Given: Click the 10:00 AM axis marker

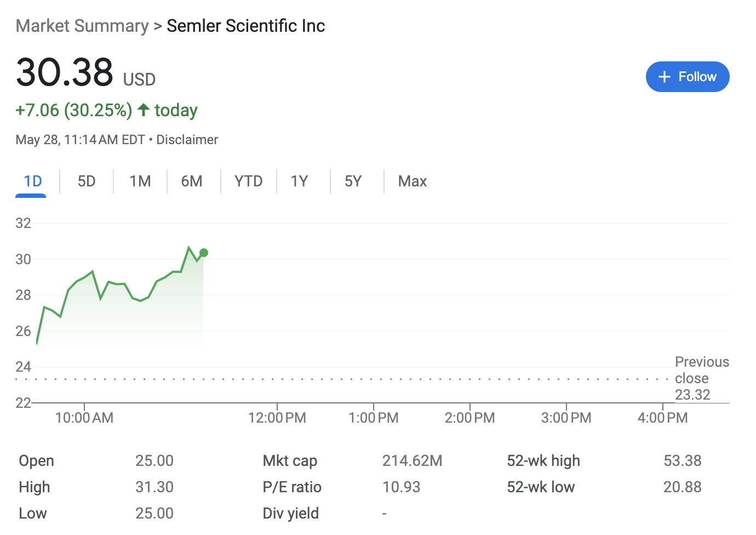Looking at the screenshot, I should [84, 418].
